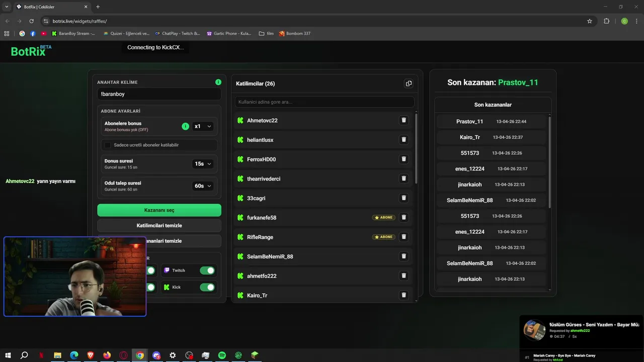
Task: Delete thearrivederci from the participants list
Action: [404, 178]
